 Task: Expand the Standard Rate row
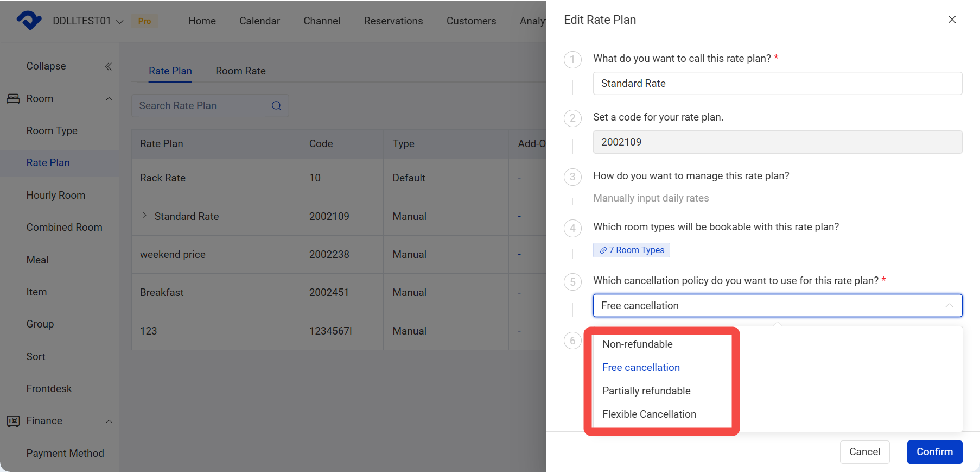(144, 216)
